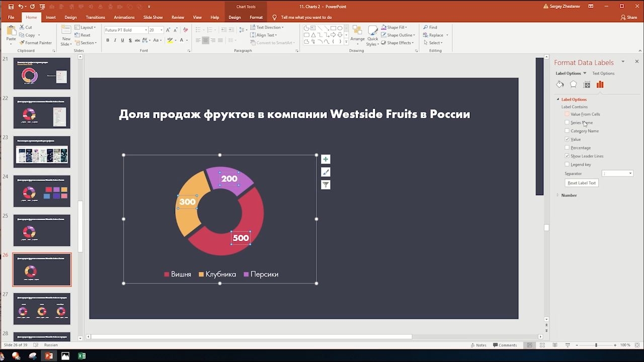Open the Size & Properties pane icon
This screenshot has height=362, width=644.
click(x=587, y=84)
